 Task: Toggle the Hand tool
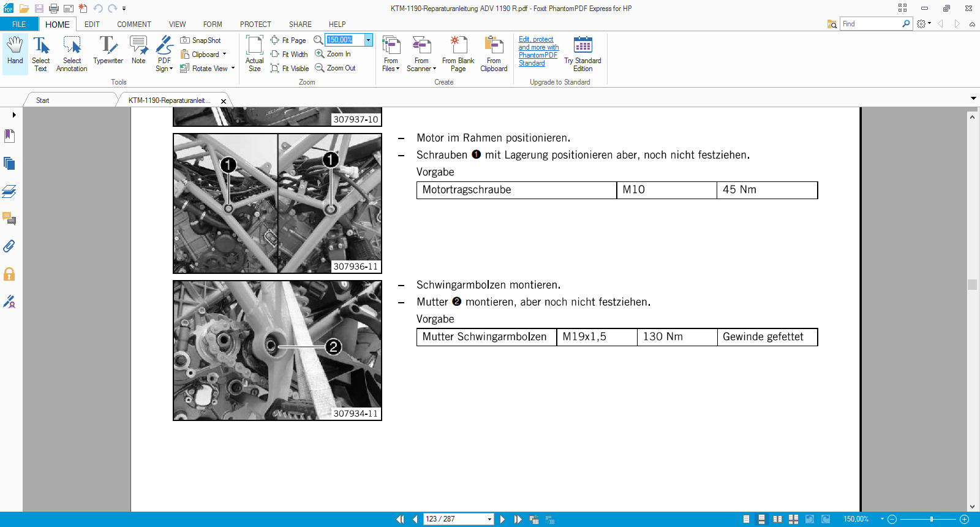point(15,53)
